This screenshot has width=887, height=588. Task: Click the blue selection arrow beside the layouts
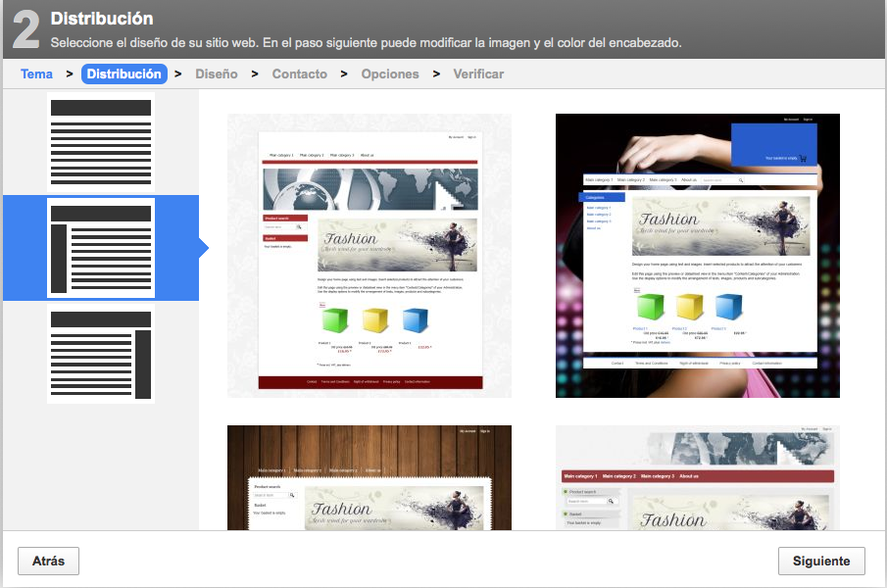coord(203,249)
